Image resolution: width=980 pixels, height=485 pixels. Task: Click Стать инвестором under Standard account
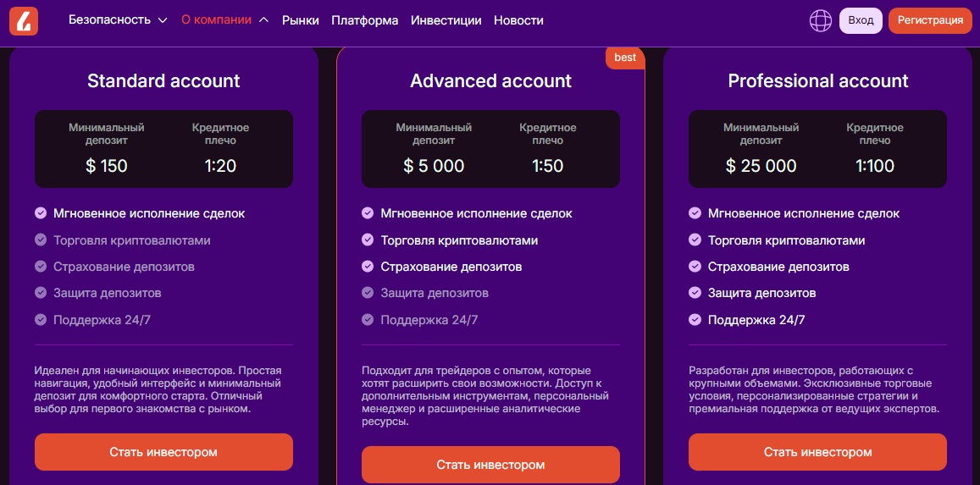click(x=163, y=452)
